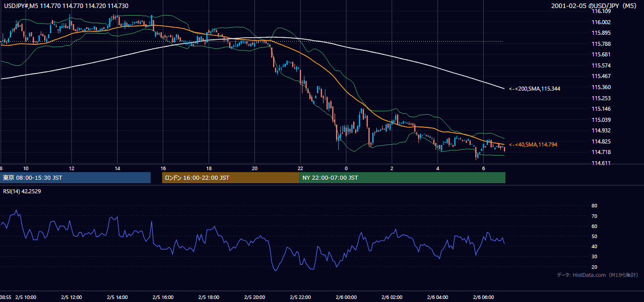Click price axis value 115.895

[x=602, y=33]
